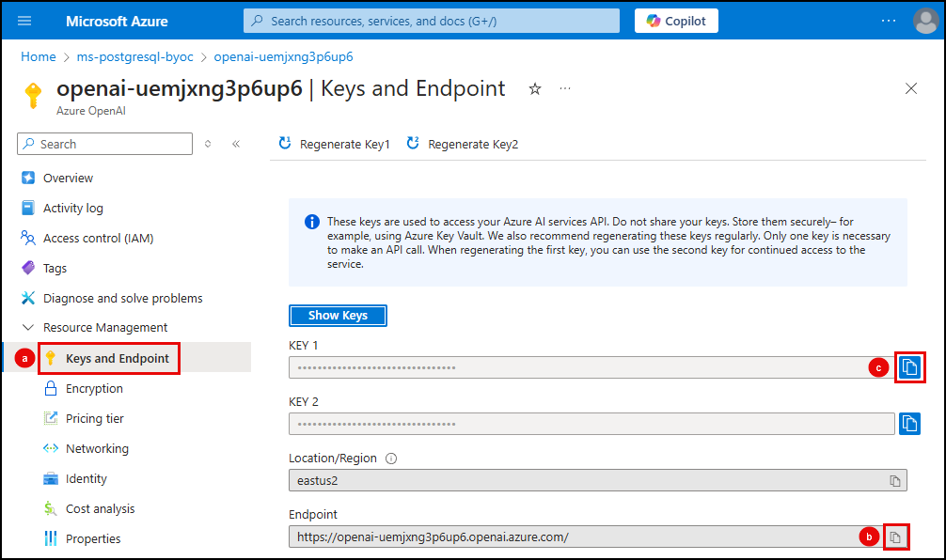The height and width of the screenshot is (560, 946).
Task: Click Regenerate Key1
Action: [x=334, y=144]
